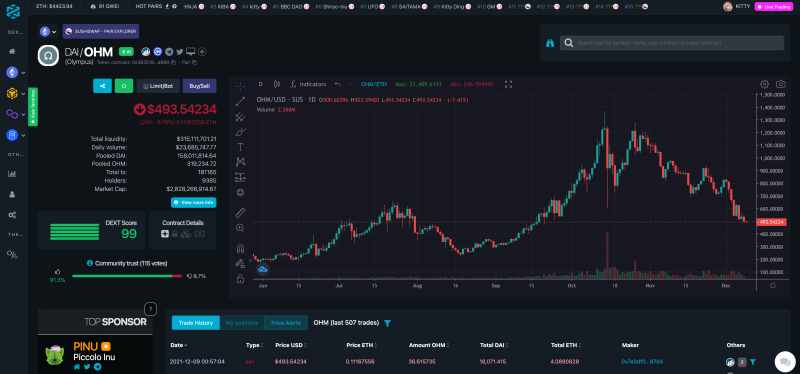Enter fullscreen chart mode
800x374 pixels.
click(508, 84)
